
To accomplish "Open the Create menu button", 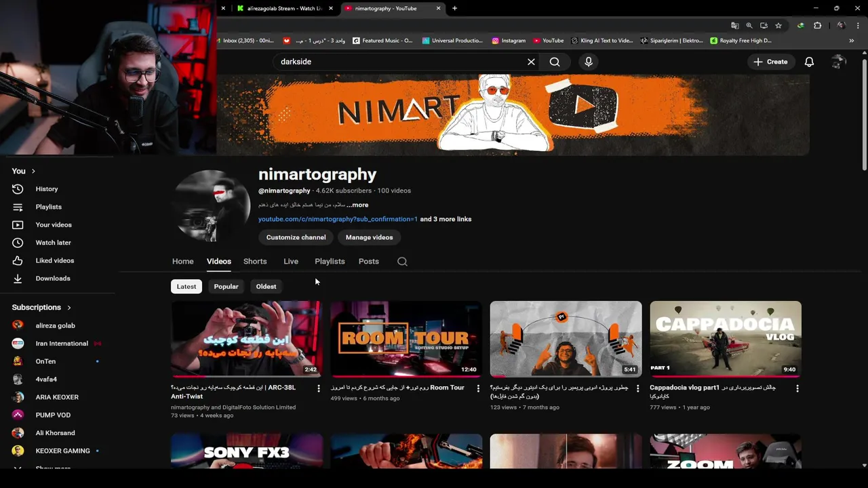I will [770, 62].
